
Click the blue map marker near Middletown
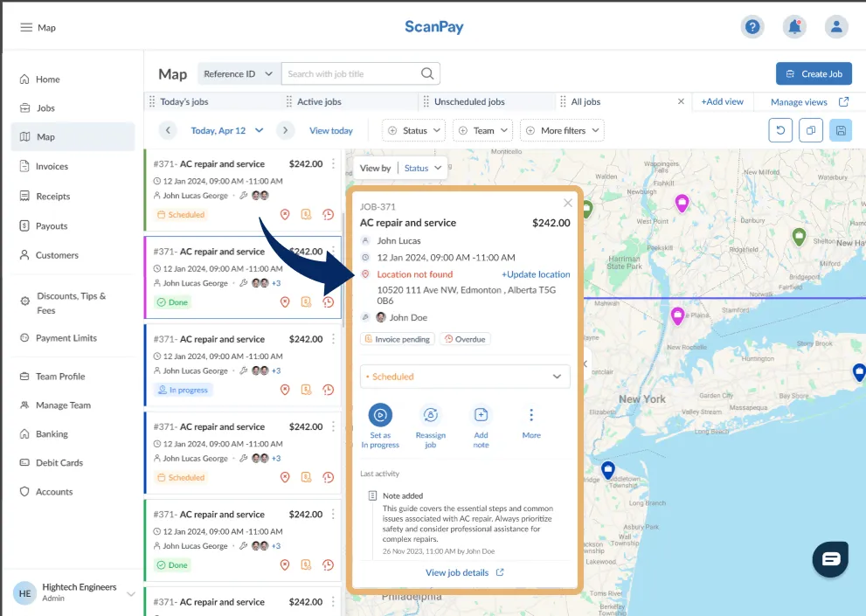[608, 469]
